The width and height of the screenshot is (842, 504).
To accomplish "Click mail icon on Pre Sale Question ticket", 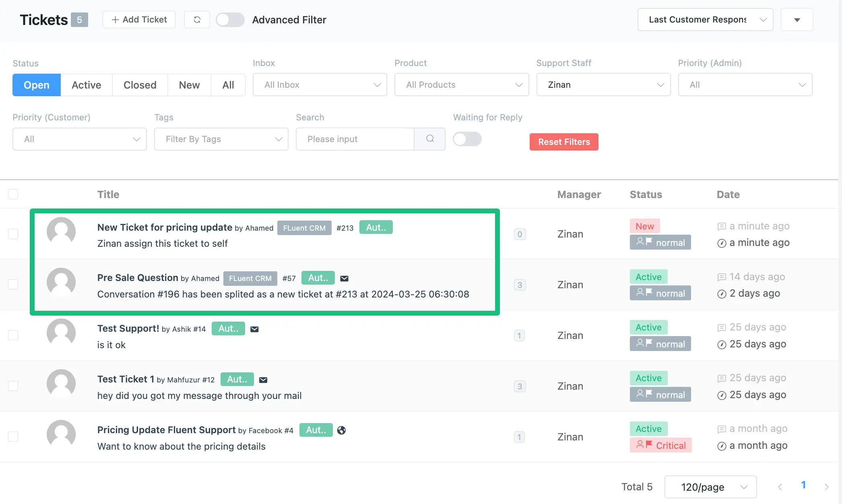I will click(345, 278).
